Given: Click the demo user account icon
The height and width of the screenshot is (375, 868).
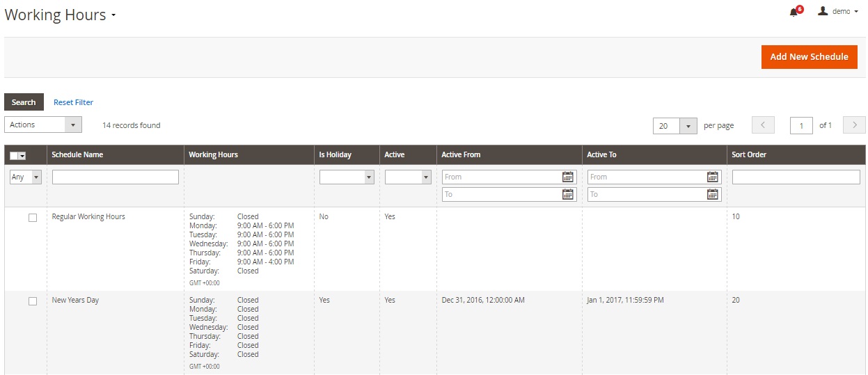Looking at the screenshot, I should 823,11.
